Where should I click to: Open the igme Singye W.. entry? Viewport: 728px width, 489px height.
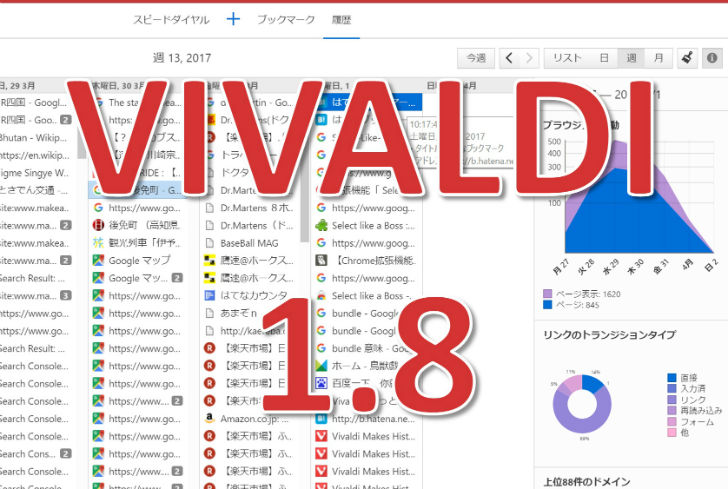(x=33, y=173)
